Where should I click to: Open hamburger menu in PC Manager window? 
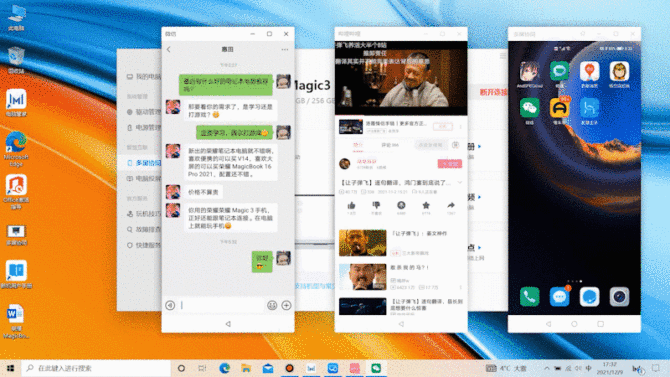click(503, 56)
